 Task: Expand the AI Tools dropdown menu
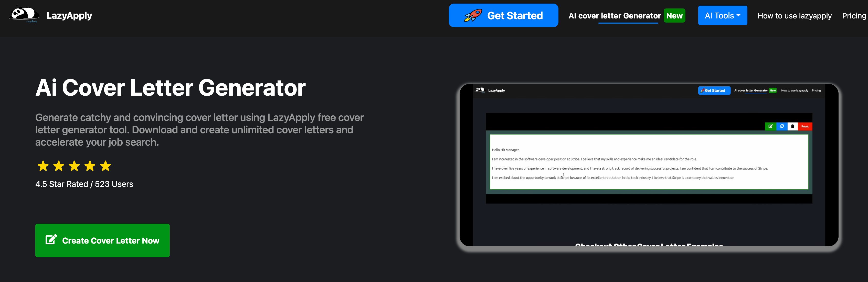click(x=722, y=16)
